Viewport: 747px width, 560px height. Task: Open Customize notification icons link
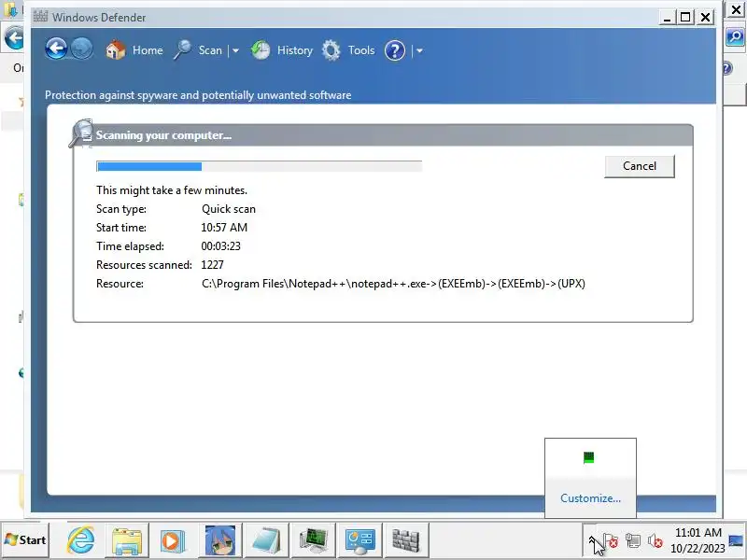(x=590, y=498)
